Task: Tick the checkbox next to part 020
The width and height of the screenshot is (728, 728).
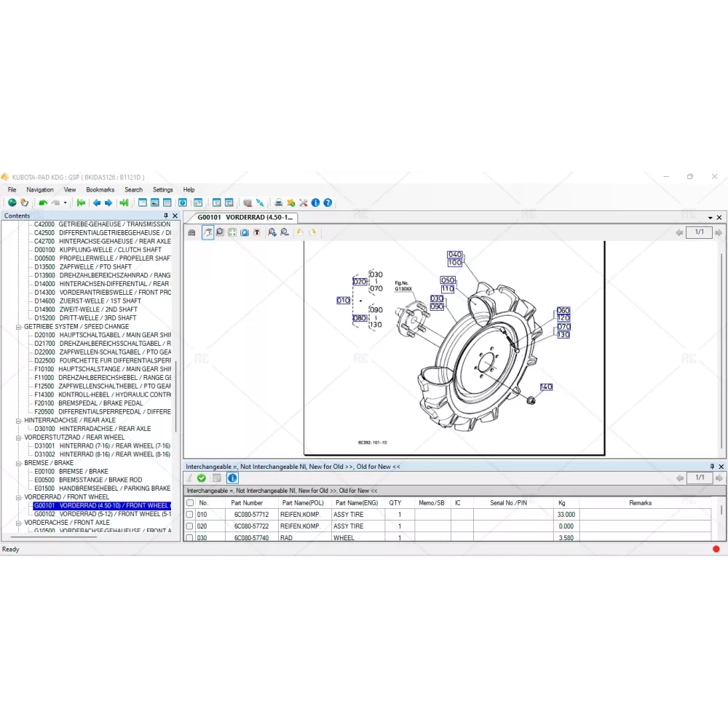Action: pos(190,526)
